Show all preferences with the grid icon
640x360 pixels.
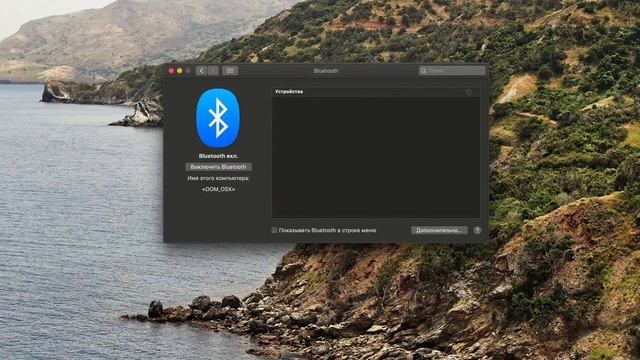[x=230, y=71]
